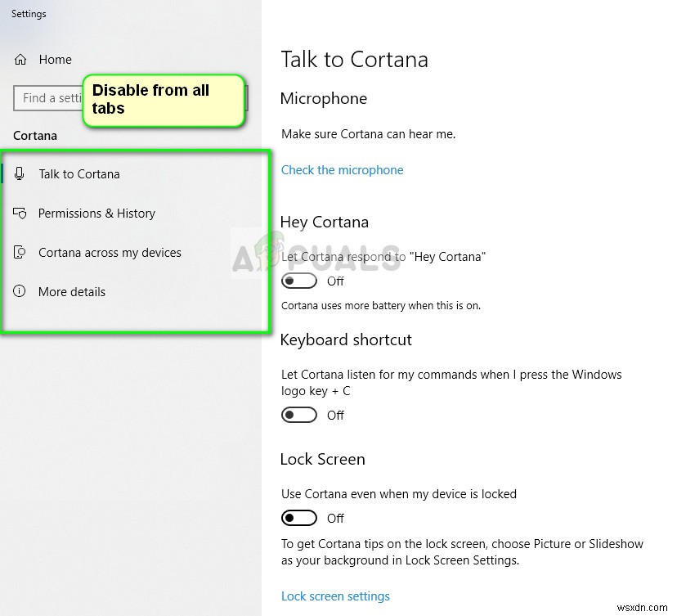Screen dimensions: 677x616
Task: Open Lock screen settings
Action: (x=335, y=596)
